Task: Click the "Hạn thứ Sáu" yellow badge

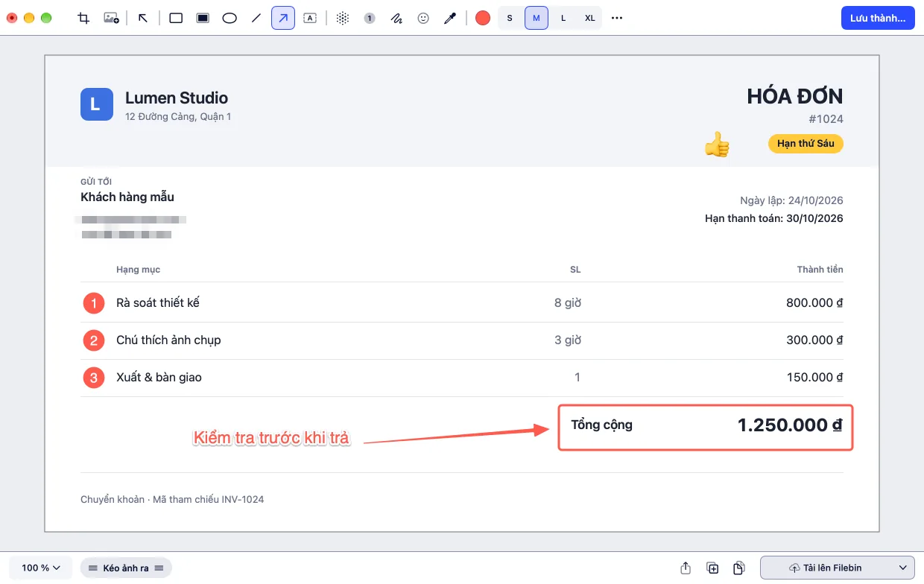Action: [x=806, y=143]
